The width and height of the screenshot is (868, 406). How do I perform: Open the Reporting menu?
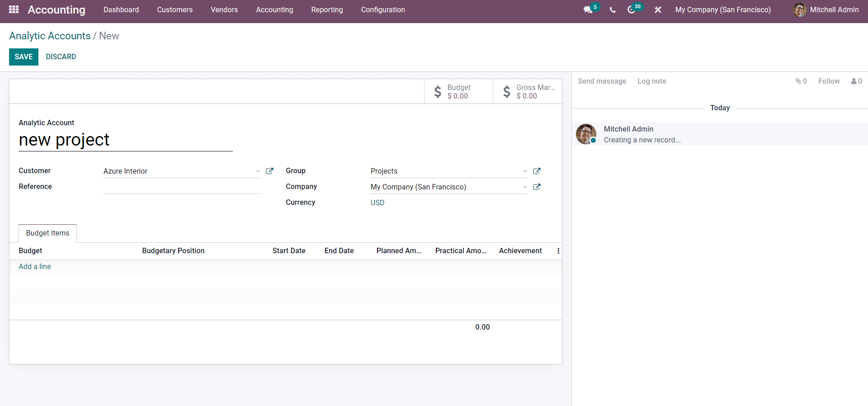(326, 9)
